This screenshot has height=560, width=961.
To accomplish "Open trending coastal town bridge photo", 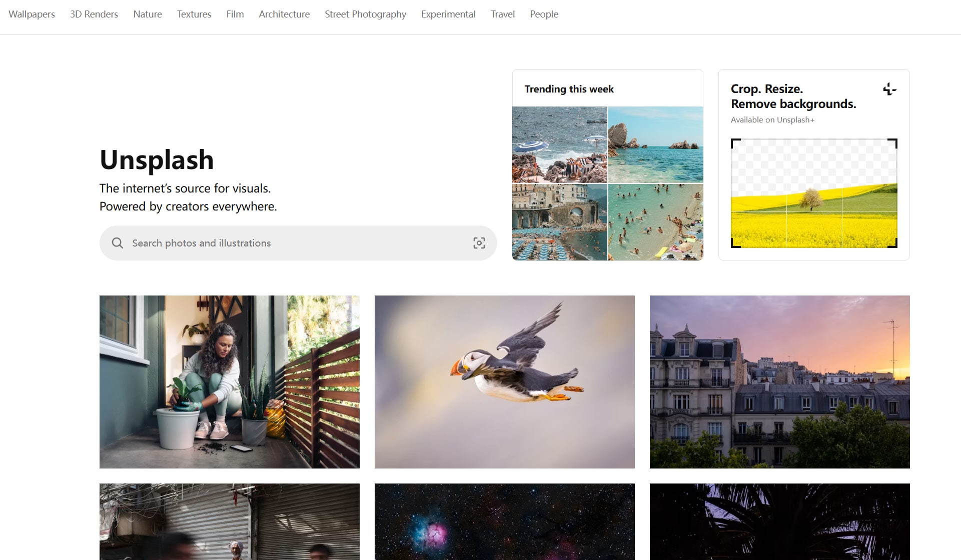I will 560,222.
